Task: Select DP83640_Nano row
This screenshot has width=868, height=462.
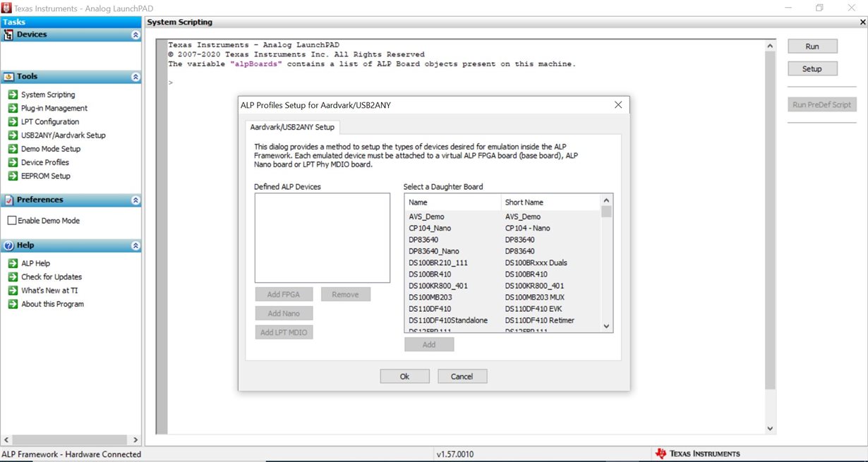Action: 502,251
